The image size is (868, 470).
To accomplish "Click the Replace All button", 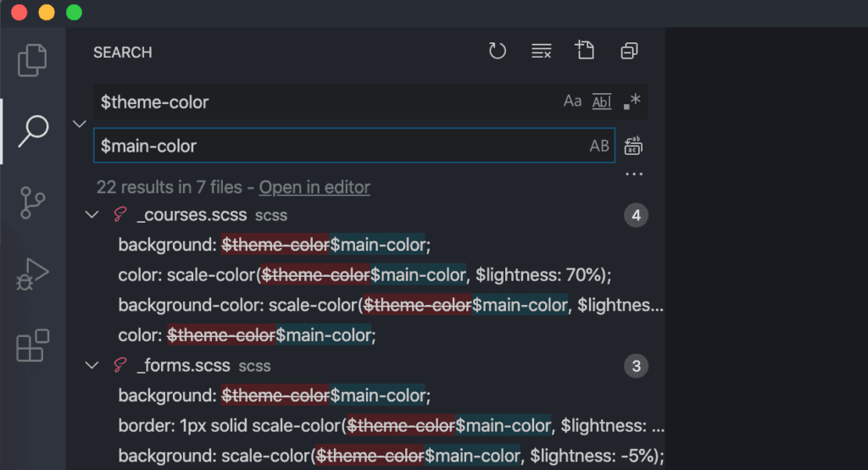I will pos(633,146).
